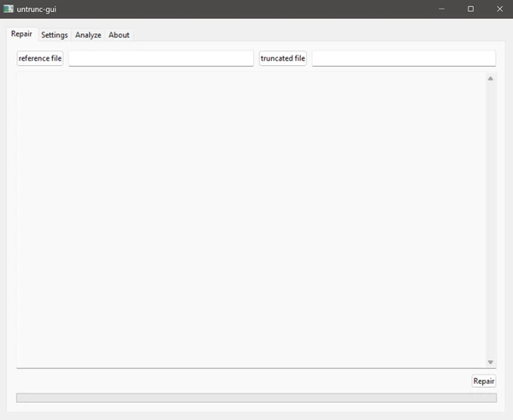Click the progress bar at the bottom
The image size is (513, 420).
coord(256,398)
